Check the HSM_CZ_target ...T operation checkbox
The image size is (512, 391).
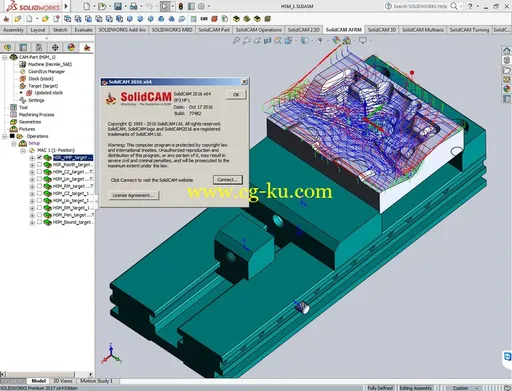click(x=39, y=172)
